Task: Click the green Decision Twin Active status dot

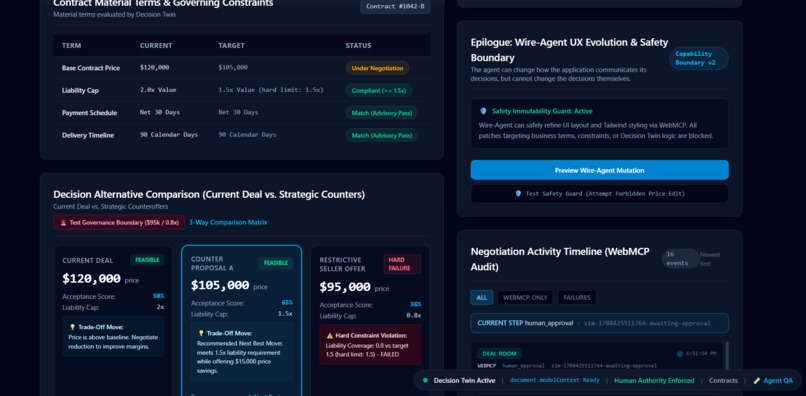Action: pos(425,381)
